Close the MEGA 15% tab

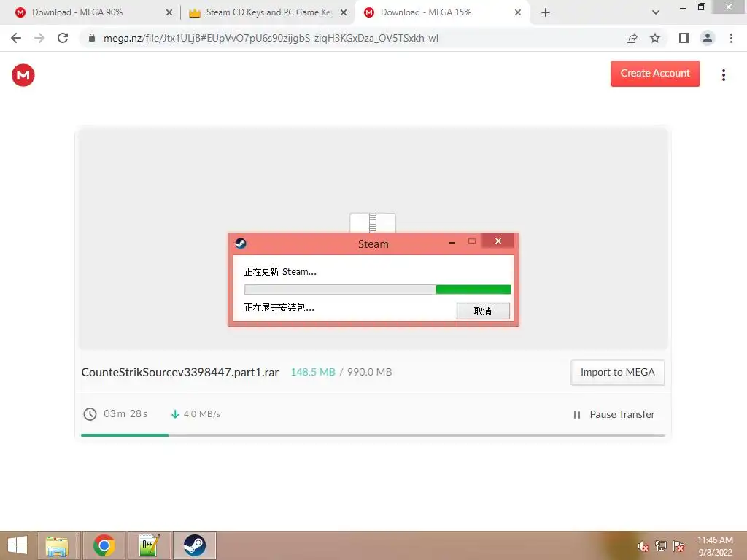pyautogui.click(x=518, y=12)
